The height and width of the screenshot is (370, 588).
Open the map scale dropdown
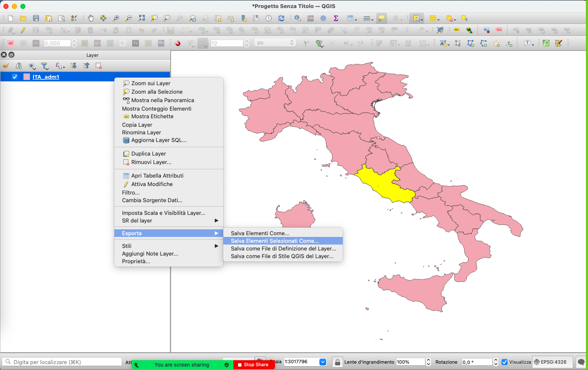323,362
